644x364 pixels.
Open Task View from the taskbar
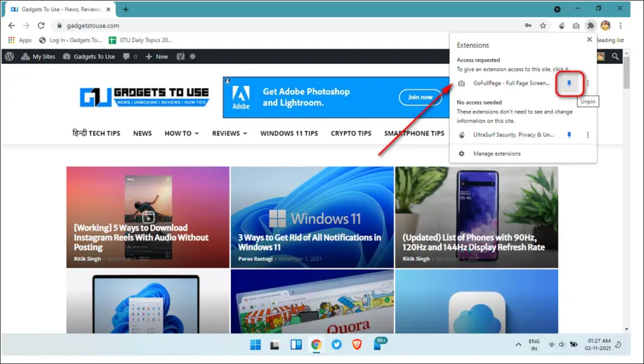pos(275,344)
